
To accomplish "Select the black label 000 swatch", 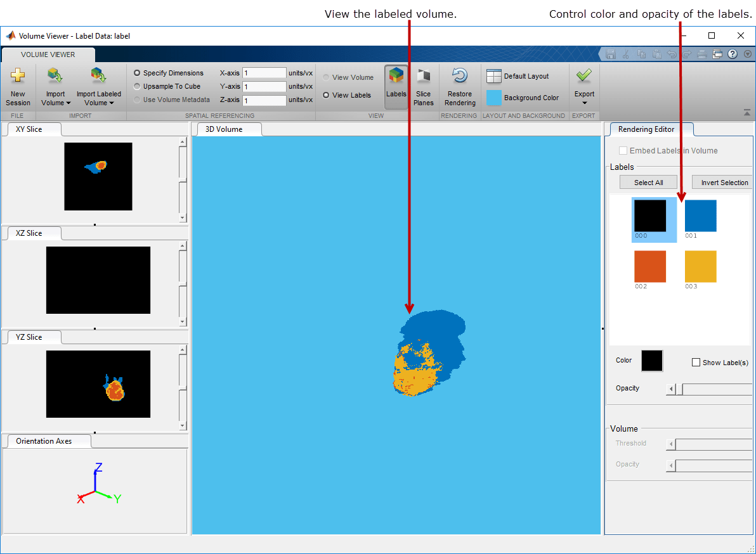I will tap(650, 216).
